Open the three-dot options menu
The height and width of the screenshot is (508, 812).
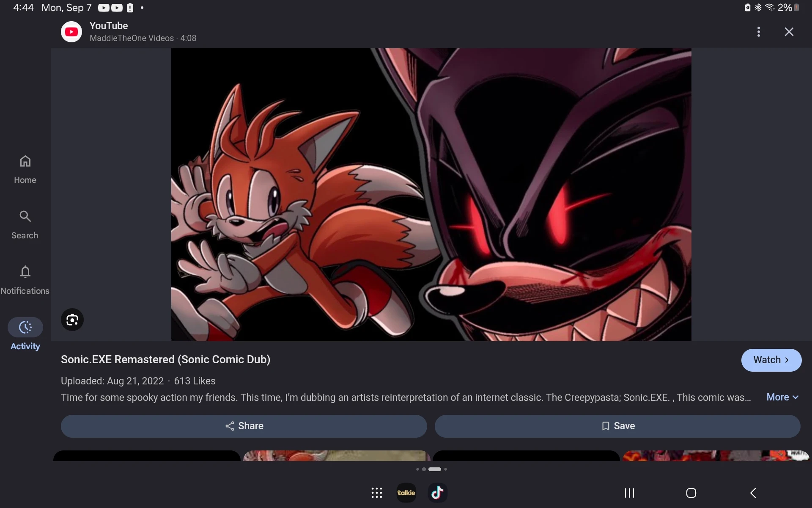coord(758,32)
